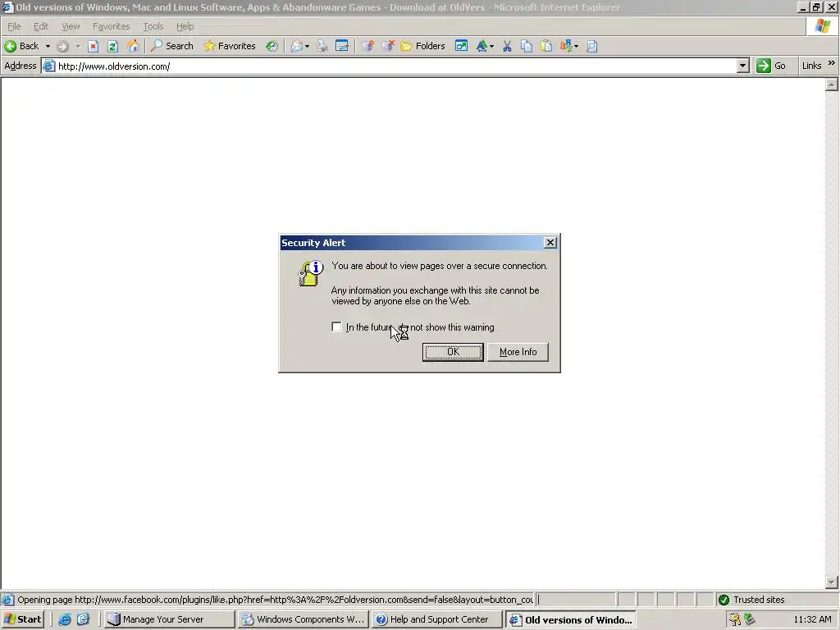Open the Forward history dropdown arrow
This screenshot has height=630, width=840.
tap(78, 47)
